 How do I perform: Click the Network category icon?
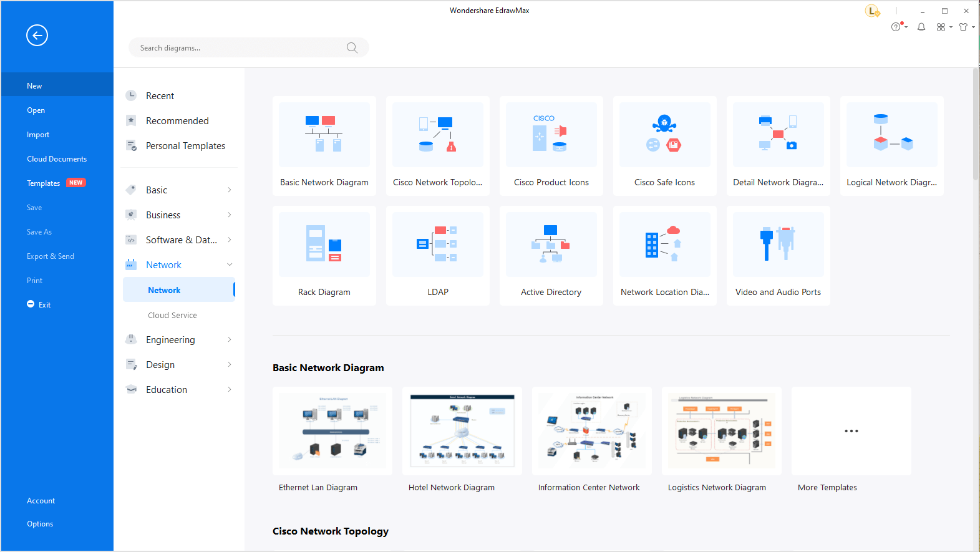click(x=131, y=264)
